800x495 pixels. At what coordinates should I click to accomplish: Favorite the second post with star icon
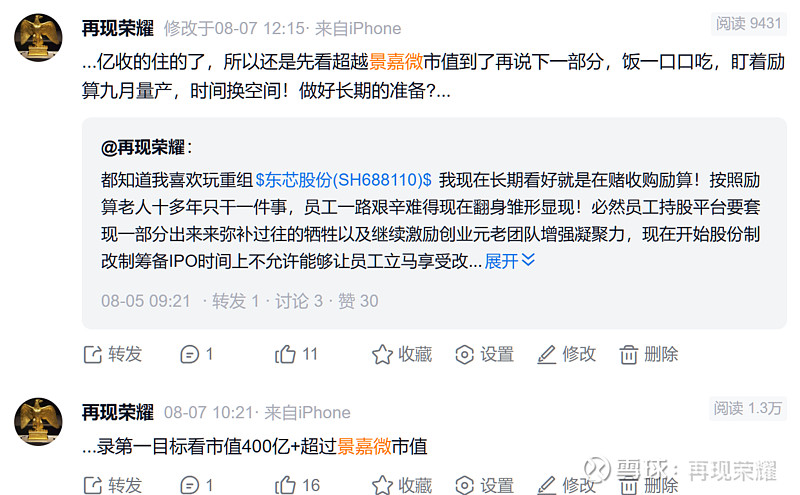(x=382, y=485)
